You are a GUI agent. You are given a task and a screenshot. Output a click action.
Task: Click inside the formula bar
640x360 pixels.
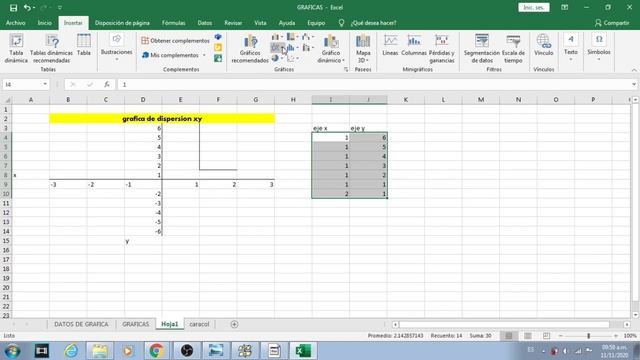coord(373,84)
